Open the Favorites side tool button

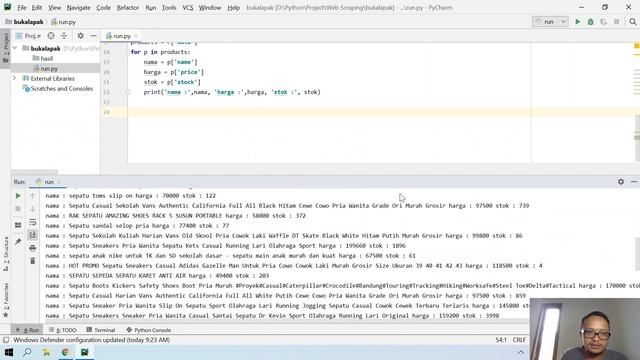(6, 300)
